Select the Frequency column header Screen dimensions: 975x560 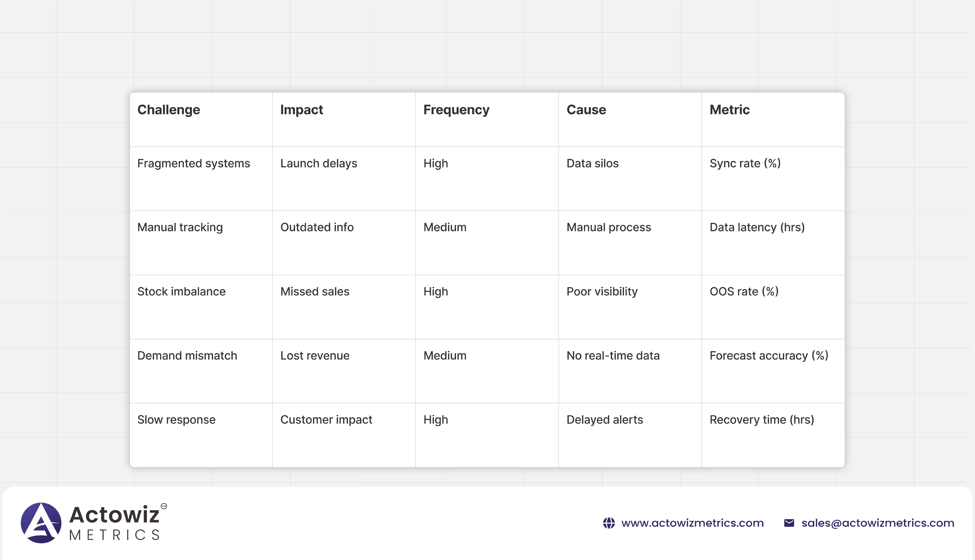click(456, 110)
